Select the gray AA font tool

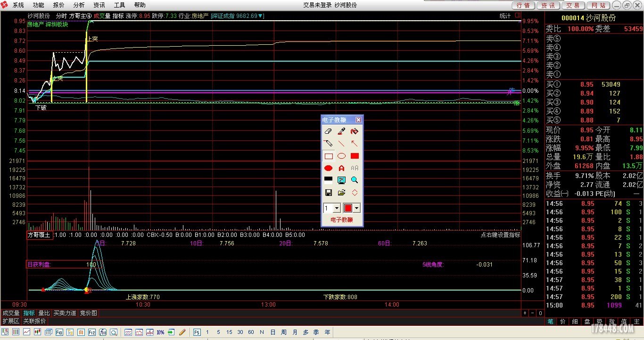(355, 168)
